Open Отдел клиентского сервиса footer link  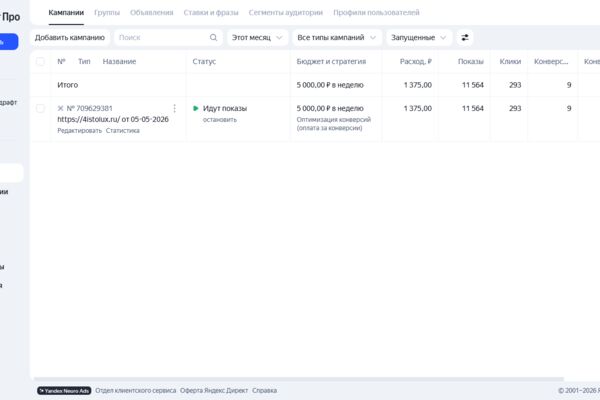(135, 391)
